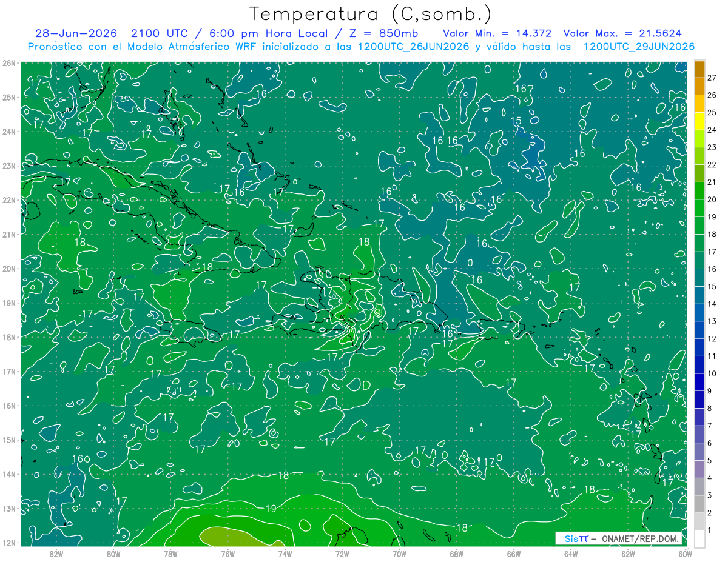
Task: Click the '20N' latitude label
Action: tap(9, 269)
